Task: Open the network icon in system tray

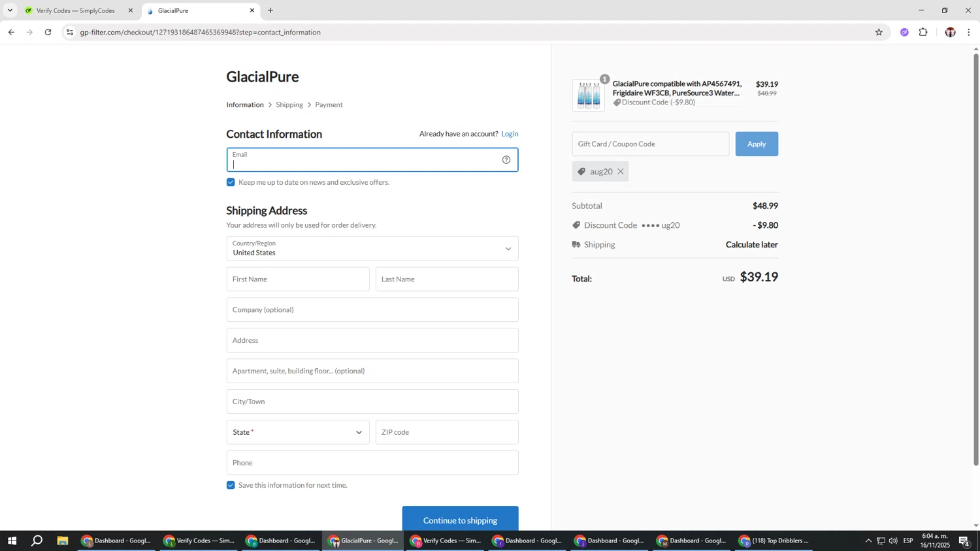Action: click(881, 541)
